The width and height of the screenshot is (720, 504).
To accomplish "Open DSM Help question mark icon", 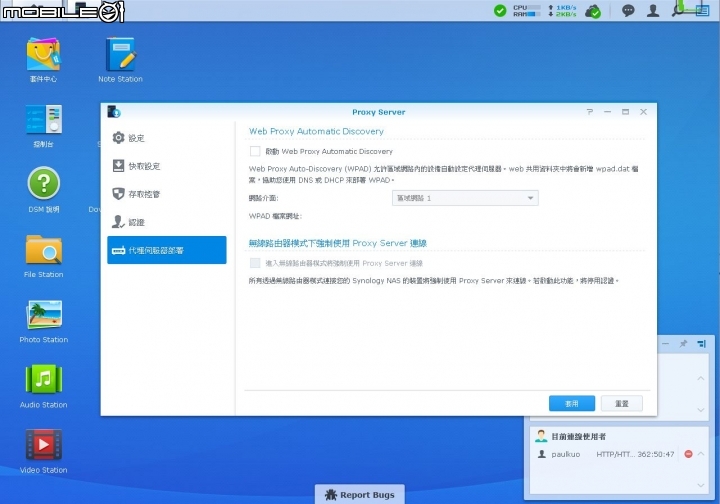I will click(43, 184).
